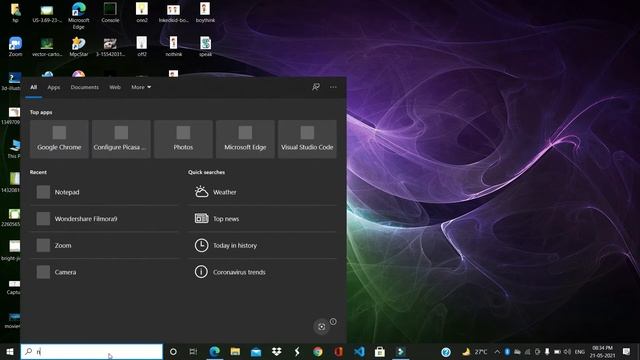Select the All search tab
This screenshot has height=360, width=640.
33,87
